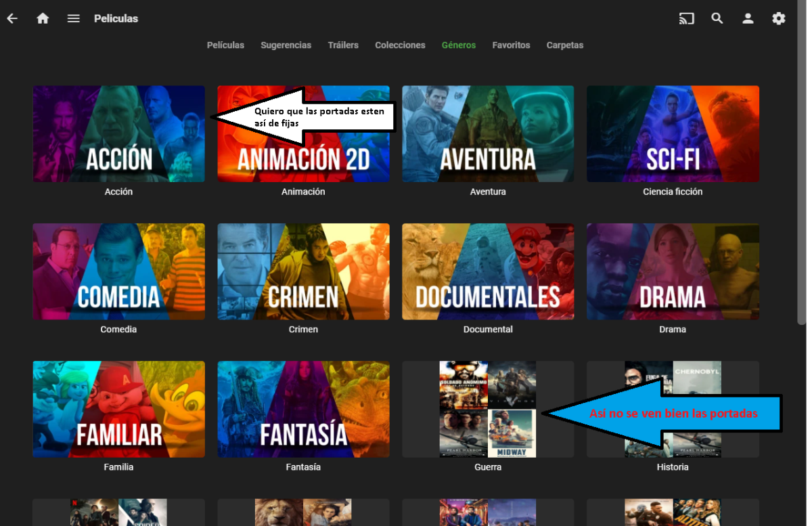The image size is (812, 526).
Task: Open the Guerra poster collage
Action: (488, 409)
